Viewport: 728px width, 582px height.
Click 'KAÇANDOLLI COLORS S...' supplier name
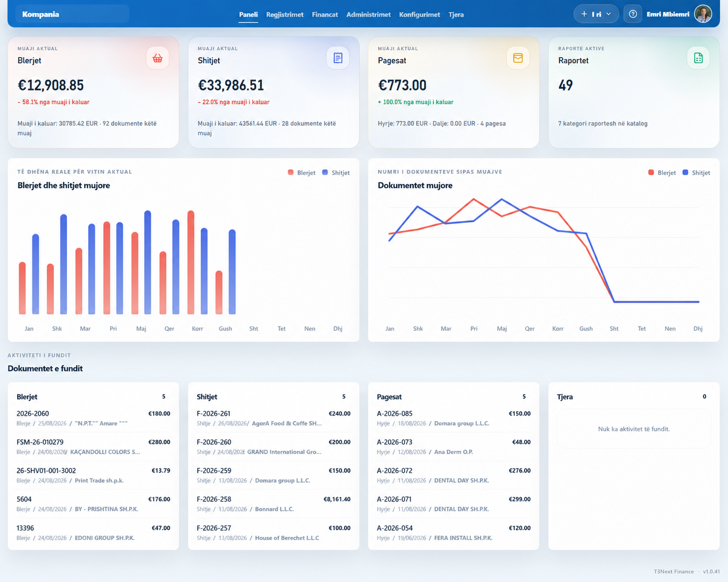(105, 452)
